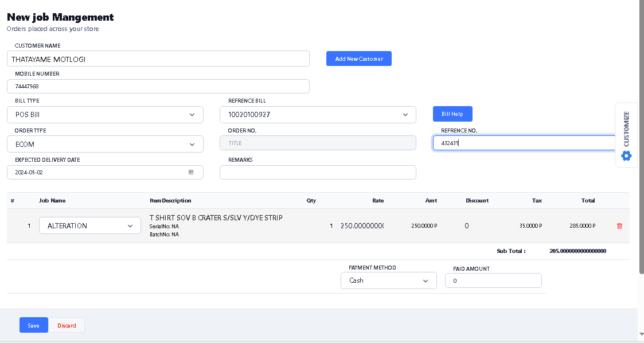Open the Job Name dropdown showing ALTERATION
This screenshot has height=343, width=644.
(x=90, y=225)
